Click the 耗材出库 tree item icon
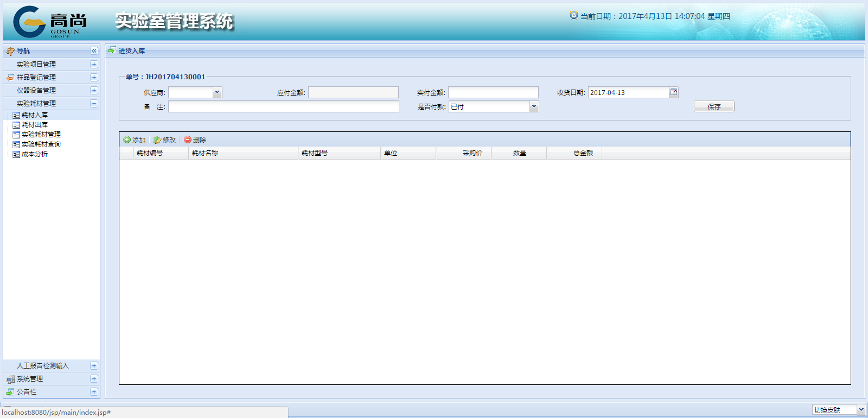The height and width of the screenshot is (418, 868). [16, 125]
